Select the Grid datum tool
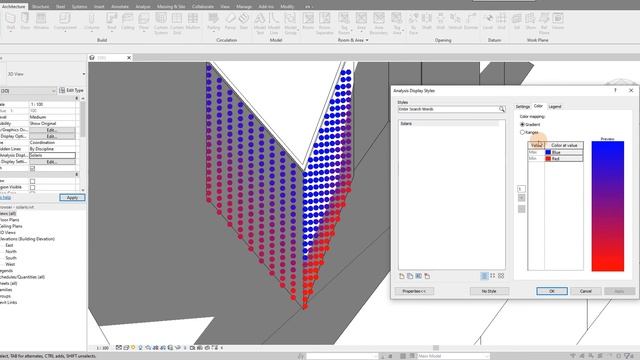 [501, 21]
